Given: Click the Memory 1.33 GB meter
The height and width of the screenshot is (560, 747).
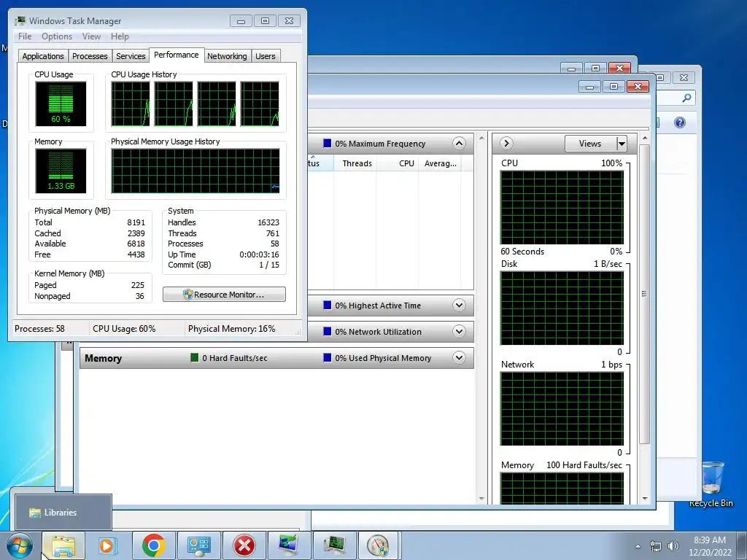Looking at the screenshot, I should 61,171.
